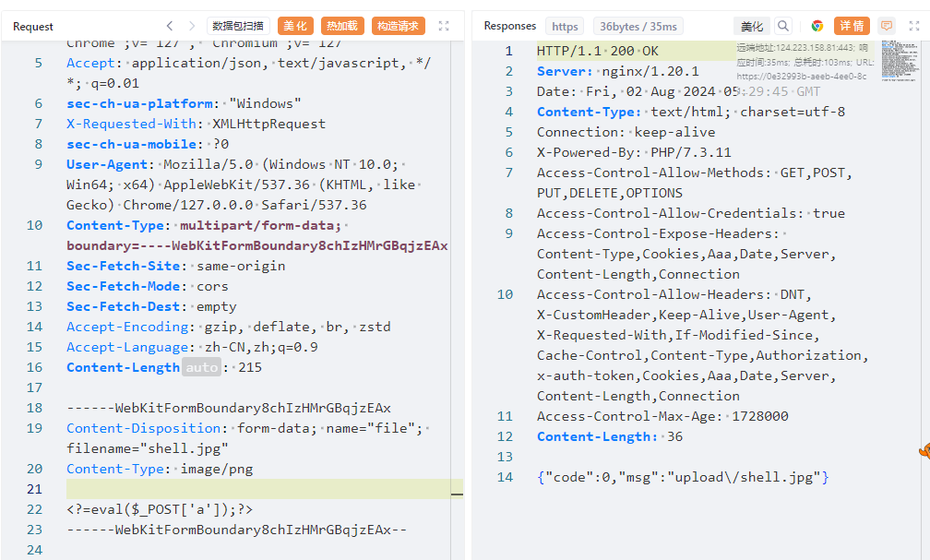Viewport: 930px width, 560px height.
Task: Click the empty request line 21
Action: click(258, 489)
